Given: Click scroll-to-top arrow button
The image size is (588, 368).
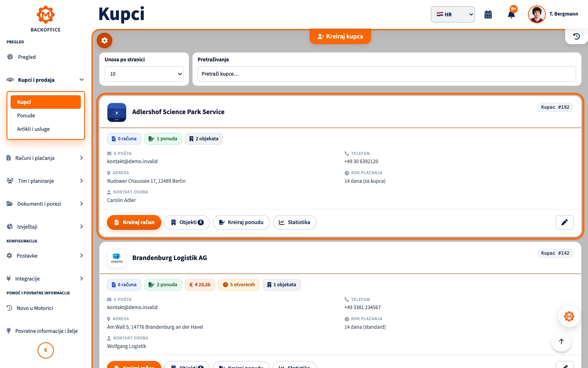Looking at the screenshot, I should (561, 341).
